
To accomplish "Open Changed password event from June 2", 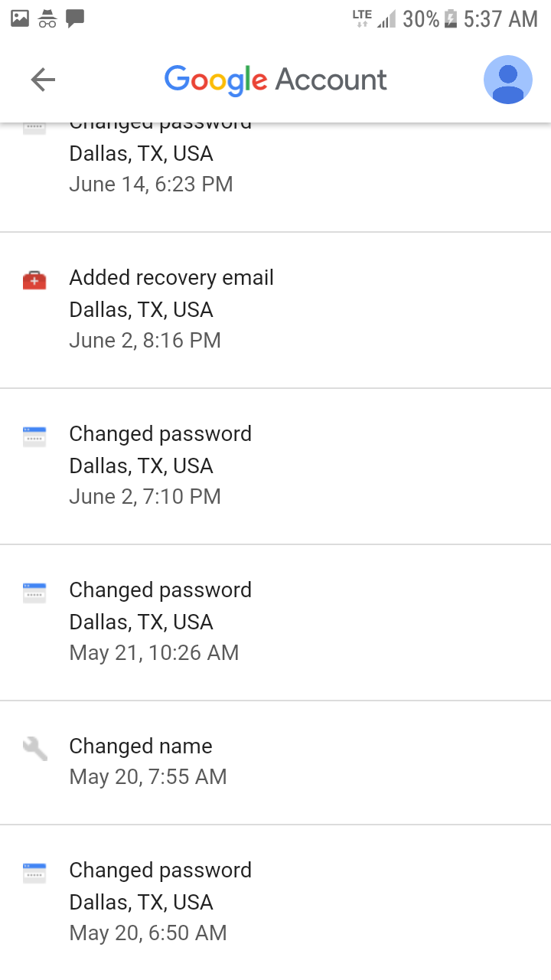I will pyautogui.click(x=275, y=466).
